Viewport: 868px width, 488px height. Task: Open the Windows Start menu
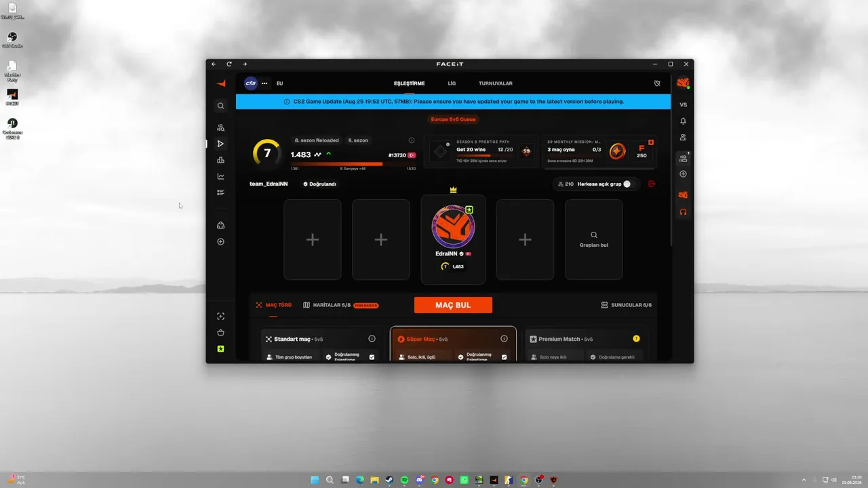[315, 480]
